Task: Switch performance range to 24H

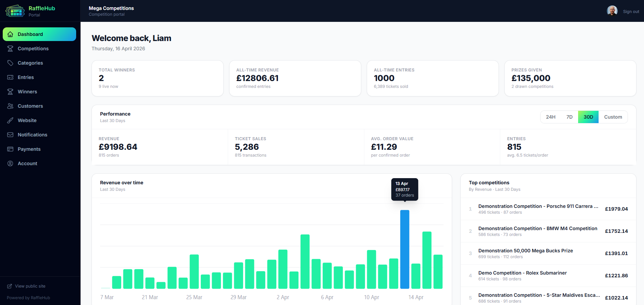Action: pos(550,117)
